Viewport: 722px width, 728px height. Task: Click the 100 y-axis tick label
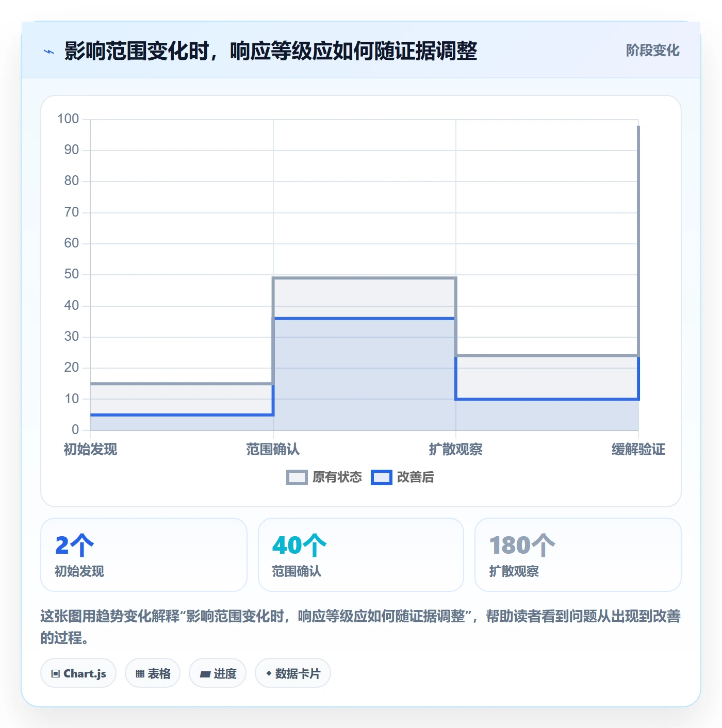point(68,119)
